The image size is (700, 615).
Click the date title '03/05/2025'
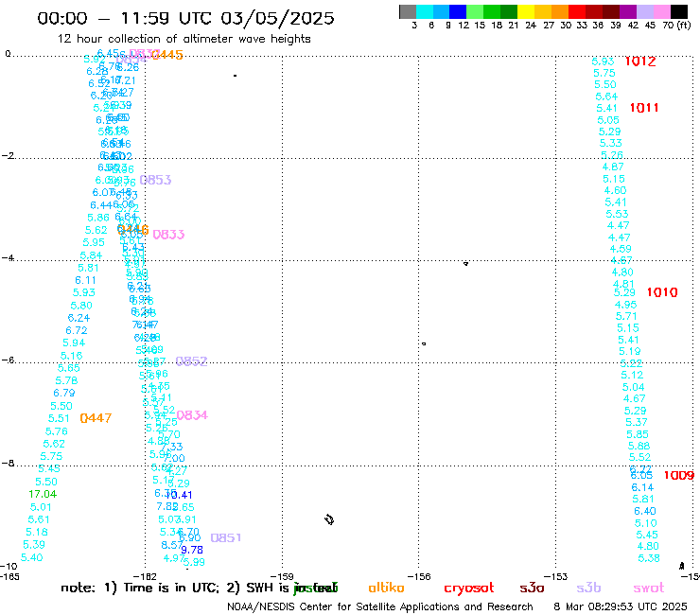[x=277, y=18]
